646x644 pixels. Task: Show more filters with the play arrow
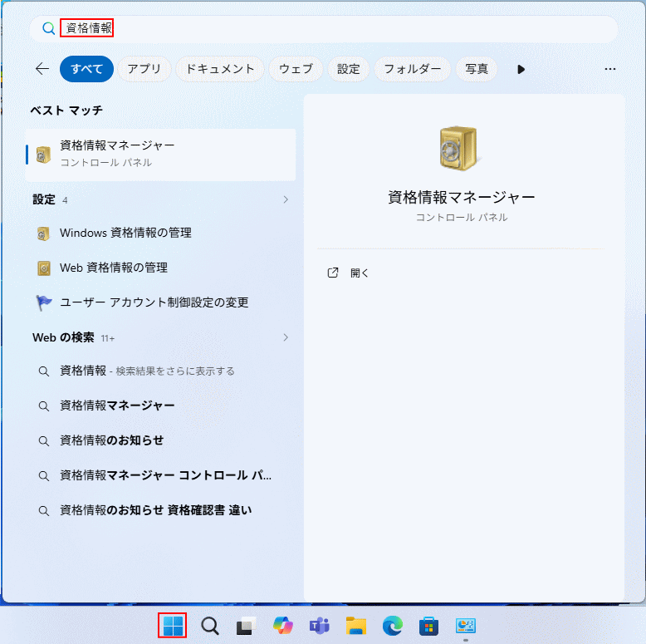tap(521, 69)
